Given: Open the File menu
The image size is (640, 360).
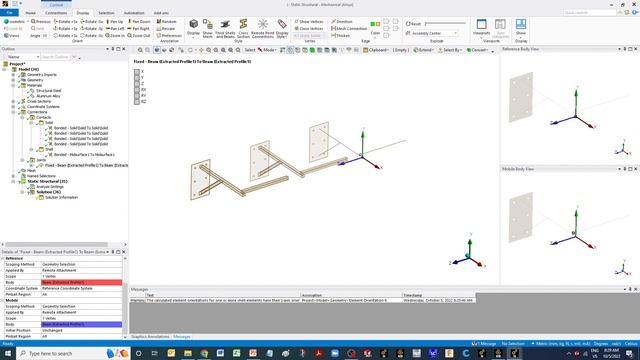Looking at the screenshot, I should (x=9, y=13).
